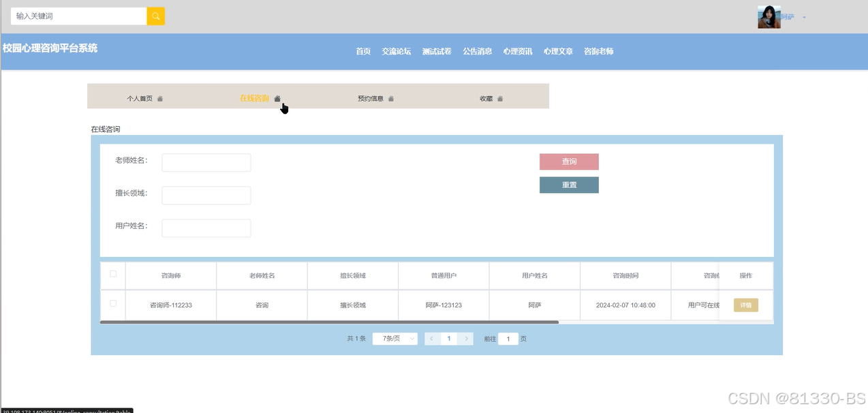The width and height of the screenshot is (868, 413).
Task: Click the 咨询时间 column header
Action: click(x=625, y=275)
